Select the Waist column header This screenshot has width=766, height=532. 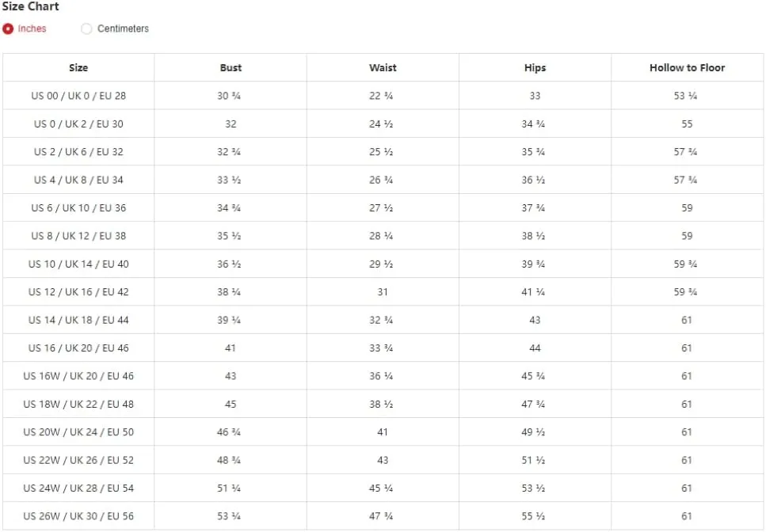tap(383, 68)
